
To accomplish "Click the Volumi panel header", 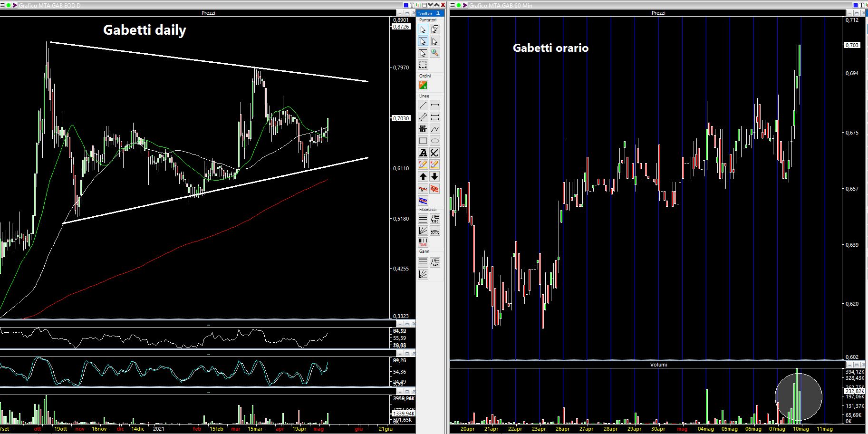I will pos(658,365).
